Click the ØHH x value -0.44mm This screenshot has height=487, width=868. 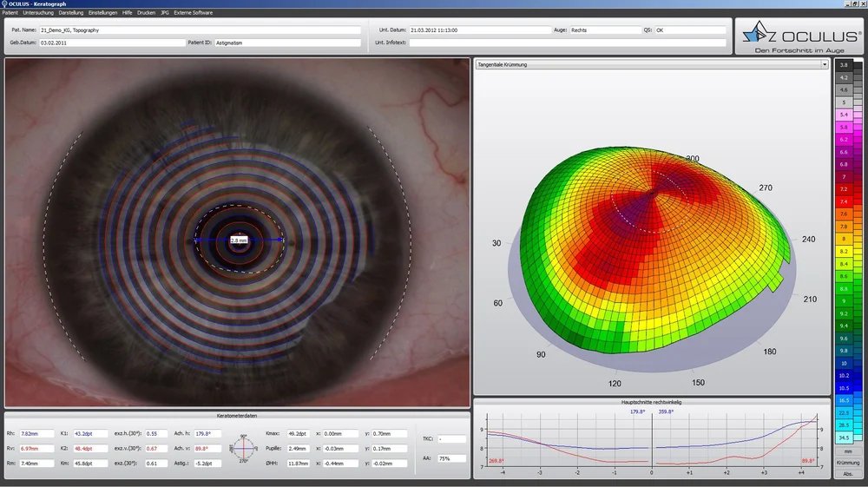click(x=341, y=464)
